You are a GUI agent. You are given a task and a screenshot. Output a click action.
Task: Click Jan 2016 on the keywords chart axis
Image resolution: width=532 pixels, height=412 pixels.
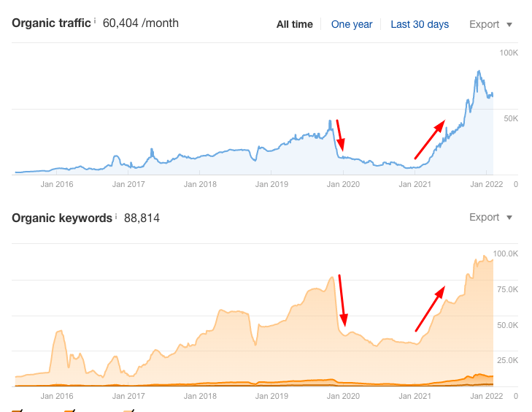(x=57, y=396)
